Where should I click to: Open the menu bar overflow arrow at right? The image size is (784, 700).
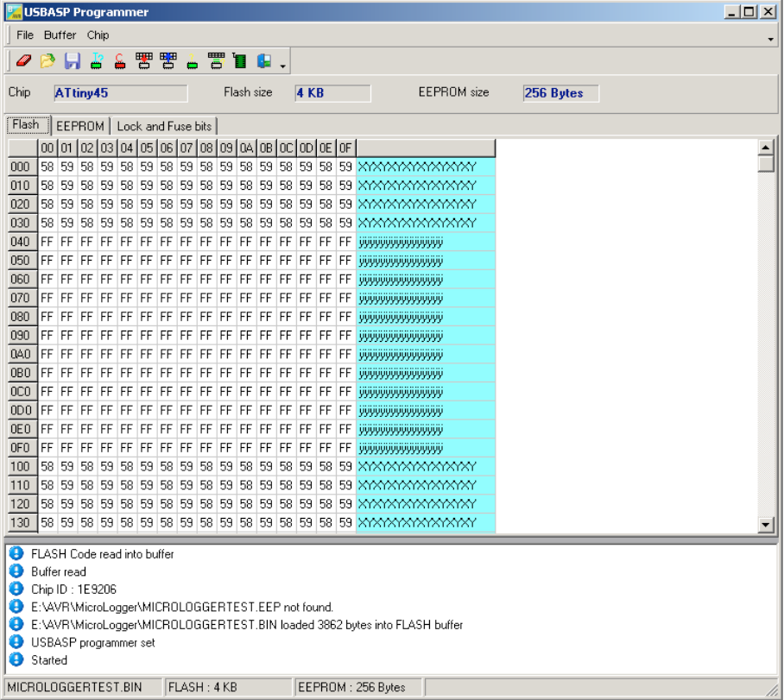770,39
